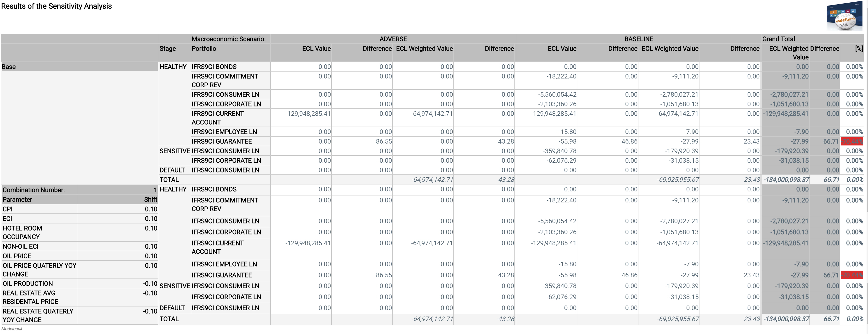Click the Macroeconomic Scenario header label
The image size is (868, 334).
228,39
